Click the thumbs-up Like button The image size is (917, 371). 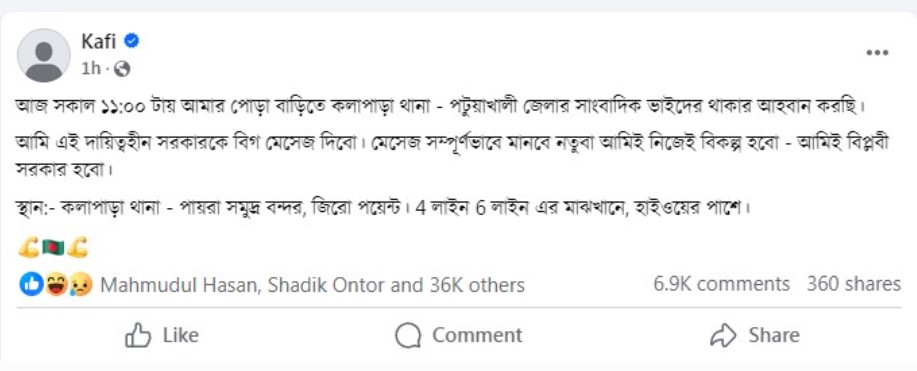162,335
